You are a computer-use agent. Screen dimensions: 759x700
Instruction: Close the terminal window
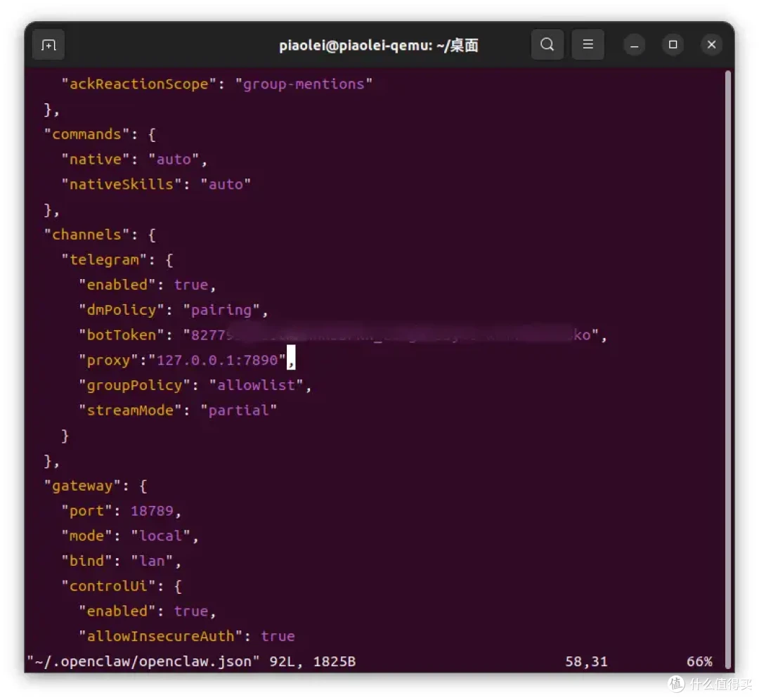pos(711,45)
